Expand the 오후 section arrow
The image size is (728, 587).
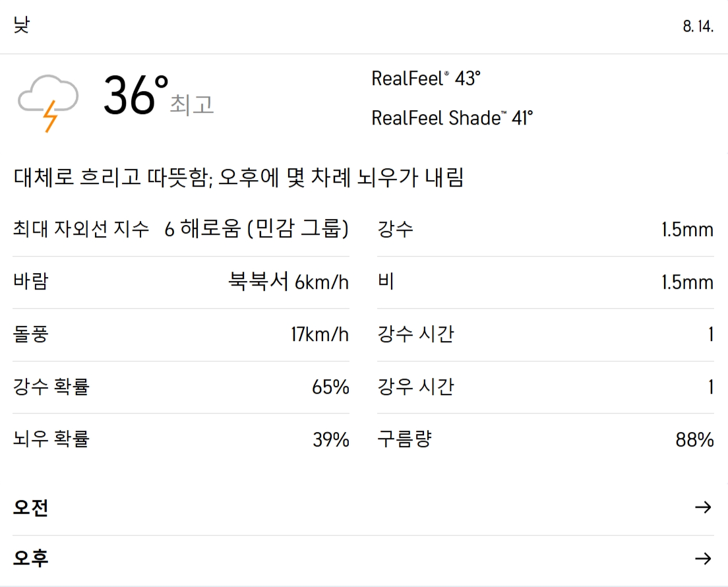click(703, 559)
